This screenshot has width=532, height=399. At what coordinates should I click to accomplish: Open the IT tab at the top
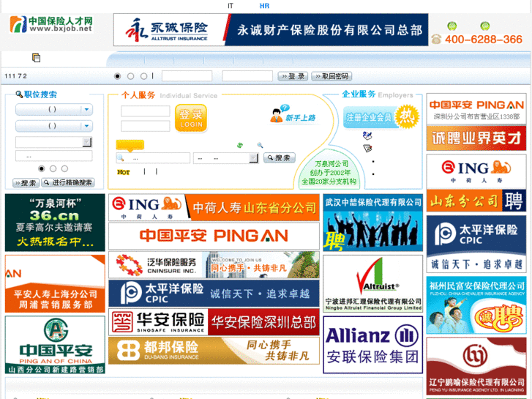(x=231, y=6)
